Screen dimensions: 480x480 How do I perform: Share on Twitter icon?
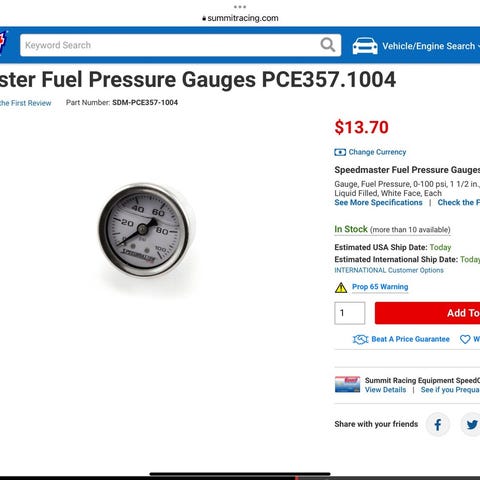471,424
